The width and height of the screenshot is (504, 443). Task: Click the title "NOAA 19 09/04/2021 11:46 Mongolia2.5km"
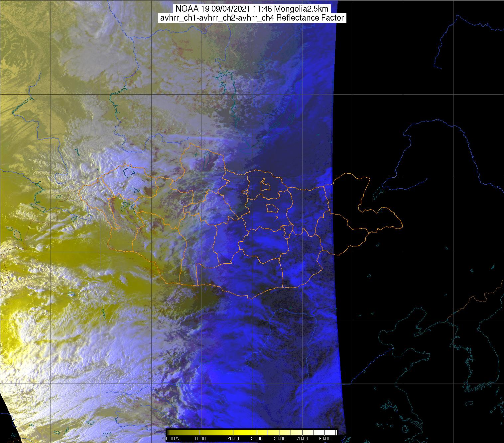click(x=252, y=9)
